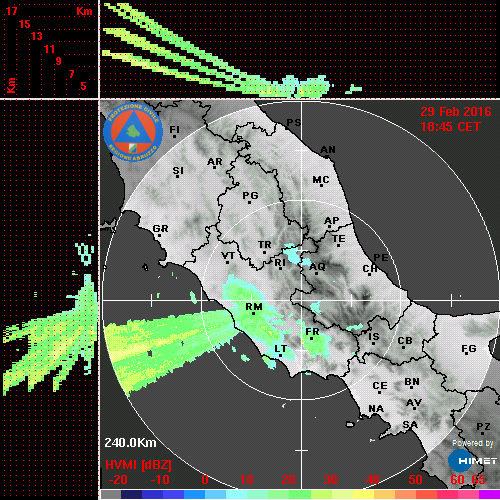Click the AR city label
The height and width of the screenshot is (500, 500).
click(x=215, y=162)
